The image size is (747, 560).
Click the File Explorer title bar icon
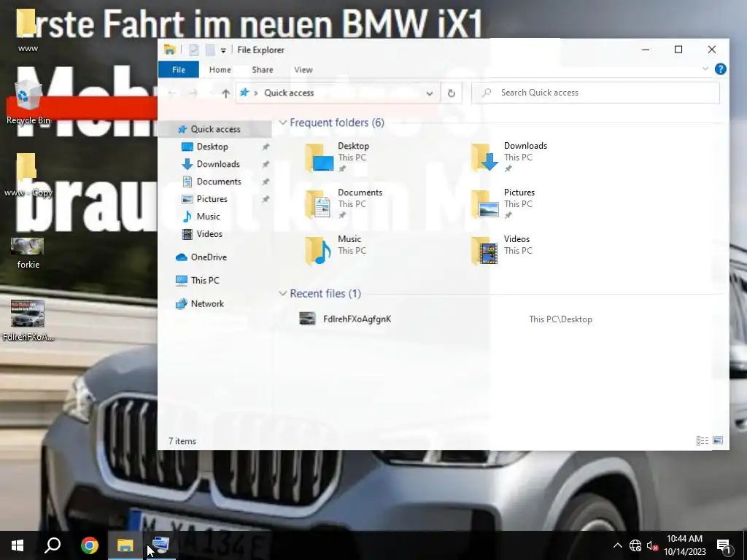click(169, 50)
